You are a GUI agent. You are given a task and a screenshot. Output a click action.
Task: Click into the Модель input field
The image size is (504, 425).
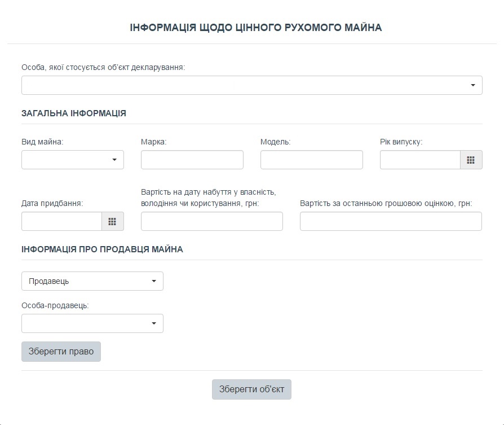[311, 160]
